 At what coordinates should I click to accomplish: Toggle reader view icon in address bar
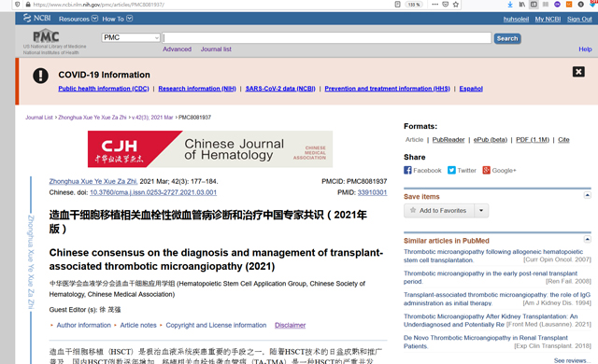(x=397, y=5)
